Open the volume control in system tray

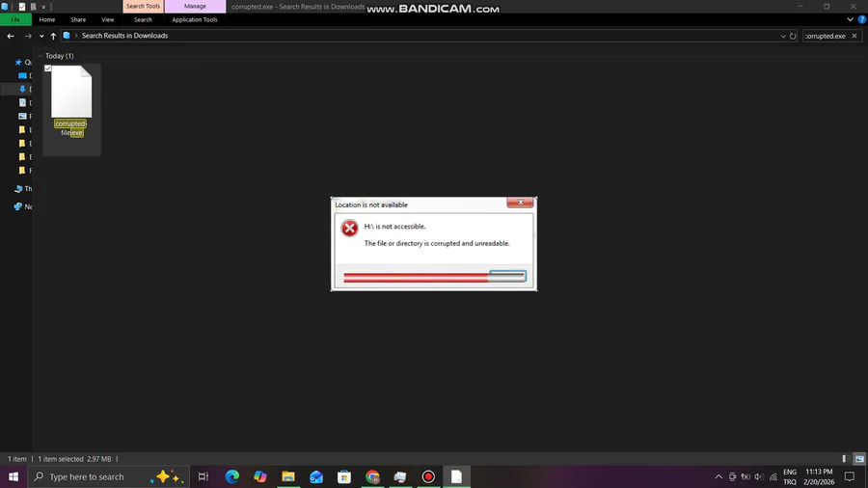click(759, 476)
